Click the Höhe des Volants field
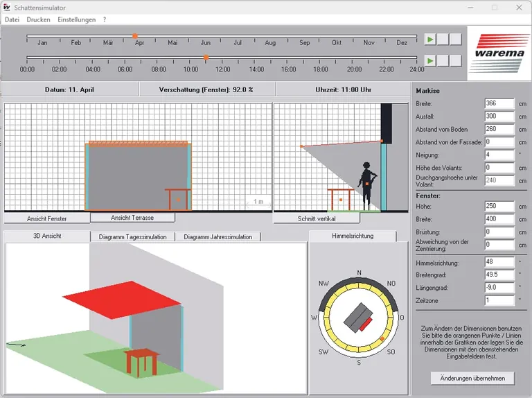Image resolution: width=532 pixels, height=398 pixels. pyautogui.click(x=499, y=168)
